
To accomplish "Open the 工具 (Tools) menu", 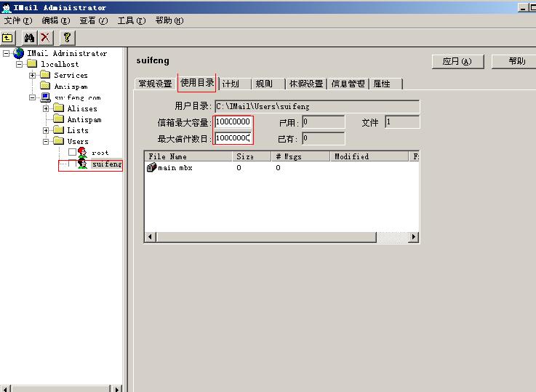I will (131, 20).
